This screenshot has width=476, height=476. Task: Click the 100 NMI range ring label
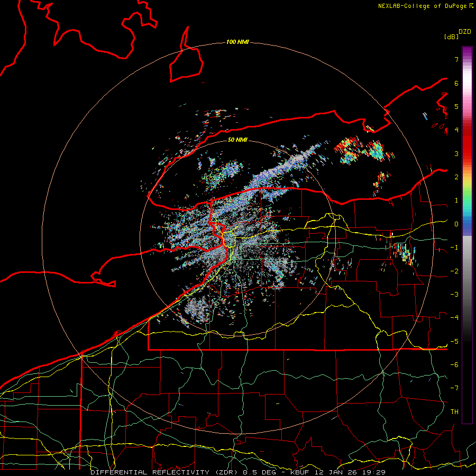pos(237,42)
